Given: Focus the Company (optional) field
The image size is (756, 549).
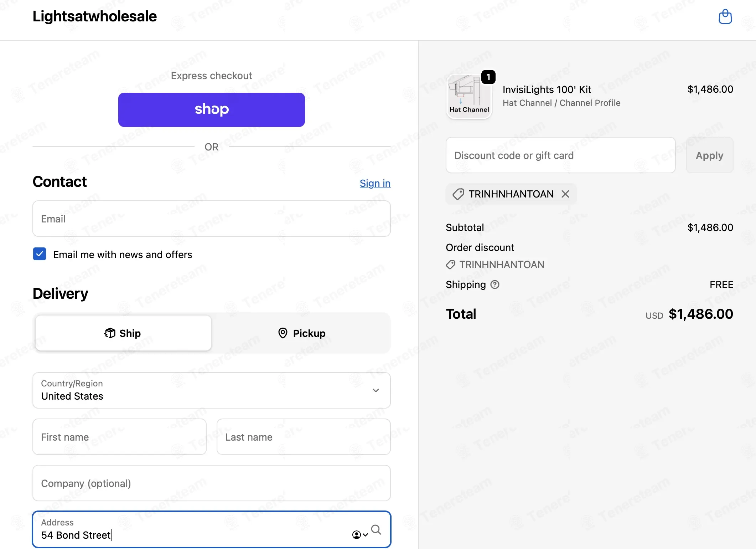Looking at the screenshot, I should tap(212, 483).
